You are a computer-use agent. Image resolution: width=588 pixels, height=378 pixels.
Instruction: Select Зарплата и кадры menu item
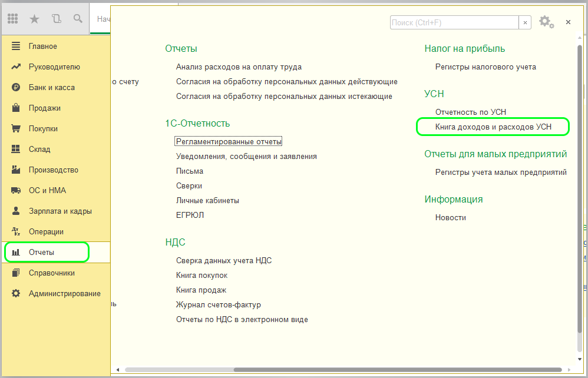pos(60,211)
